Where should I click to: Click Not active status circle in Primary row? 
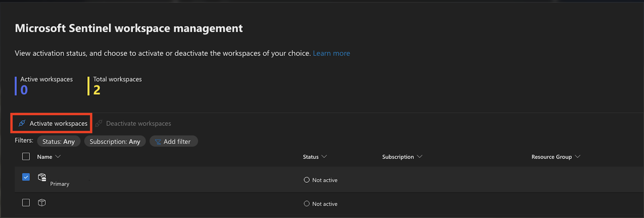pos(307,180)
